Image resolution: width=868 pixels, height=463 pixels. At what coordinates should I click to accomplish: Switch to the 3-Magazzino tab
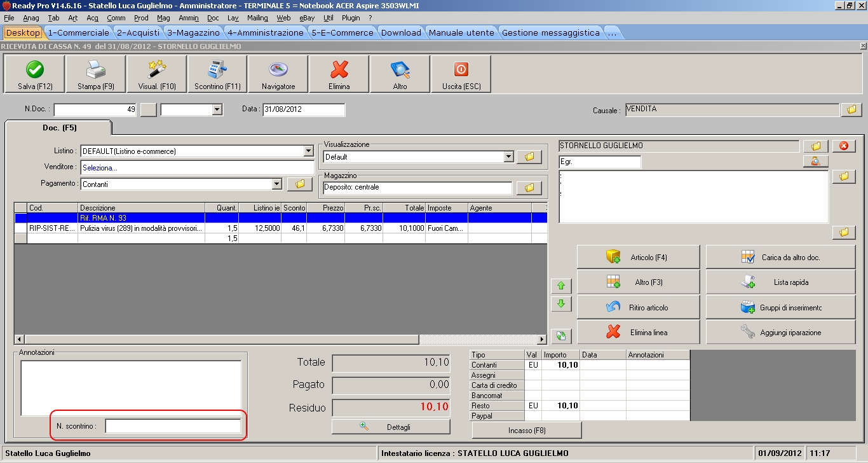(193, 32)
